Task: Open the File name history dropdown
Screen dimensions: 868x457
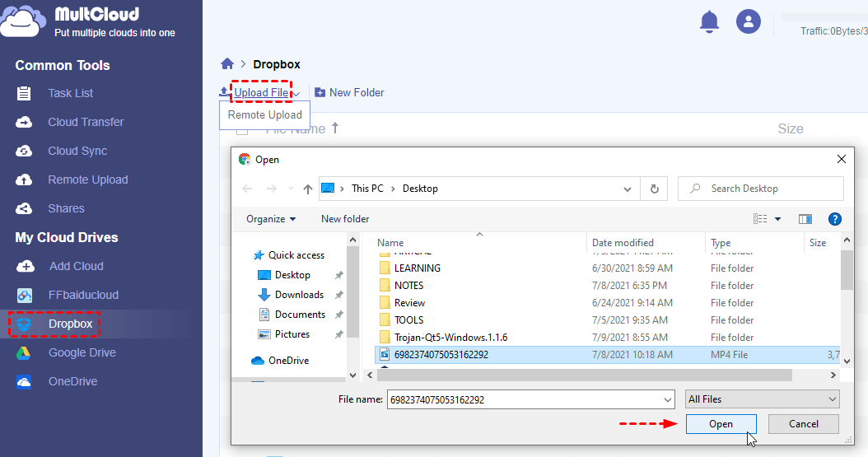Action: pos(668,399)
